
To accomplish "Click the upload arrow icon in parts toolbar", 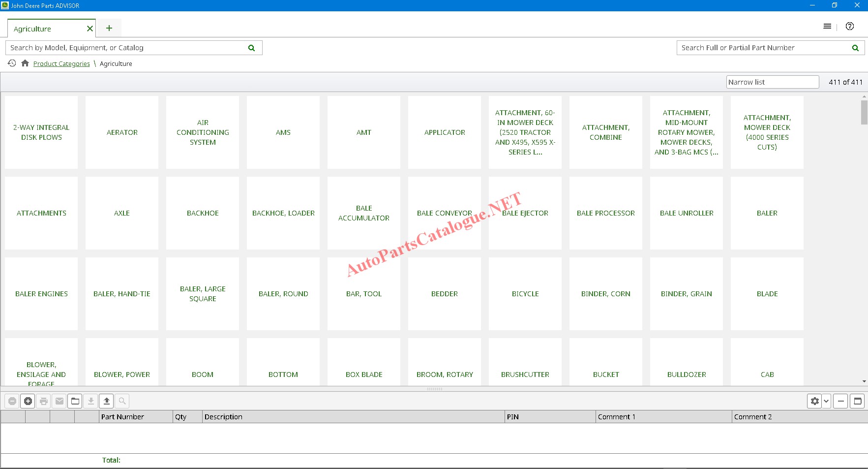I will (x=107, y=401).
